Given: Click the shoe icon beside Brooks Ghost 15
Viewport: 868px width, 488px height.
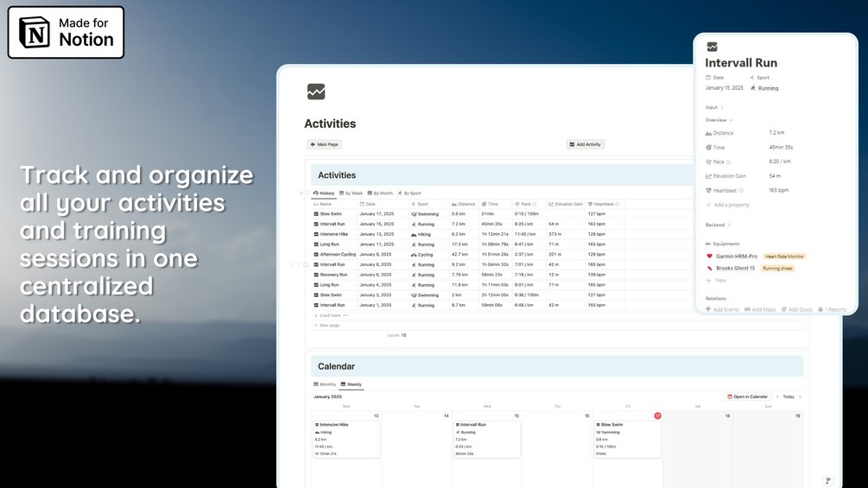Looking at the screenshot, I should pos(709,269).
